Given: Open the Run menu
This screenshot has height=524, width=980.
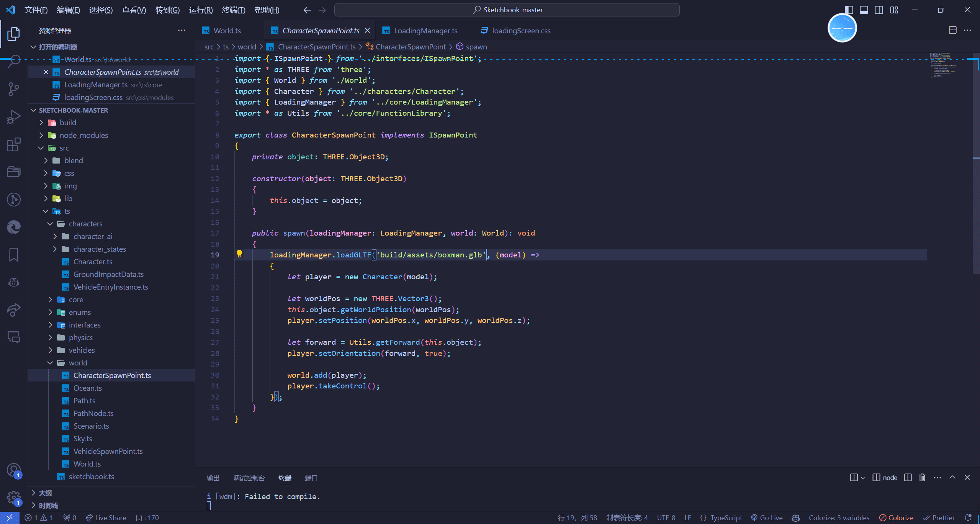Looking at the screenshot, I should click(201, 10).
